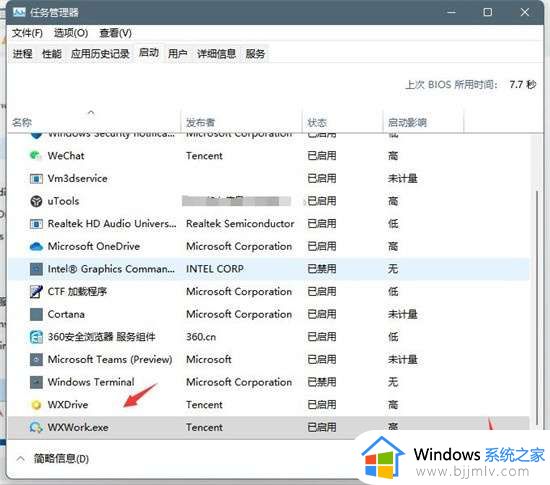Click the Realtek HD Audio icon
The image size is (550, 485).
click(36, 224)
